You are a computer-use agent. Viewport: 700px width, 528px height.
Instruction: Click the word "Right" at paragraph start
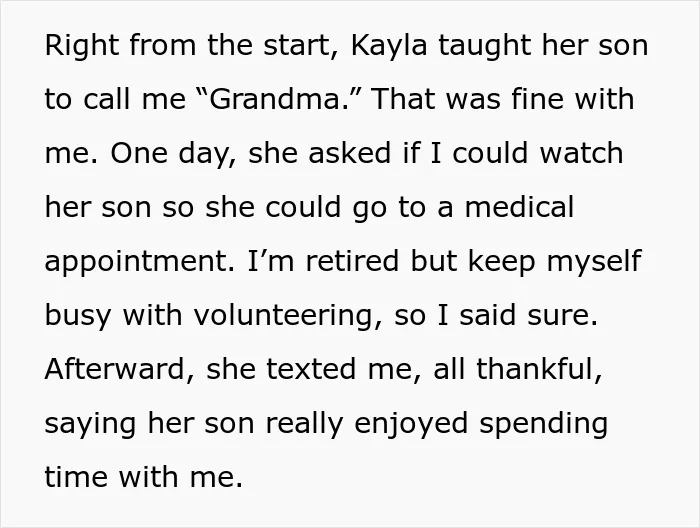[82, 46]
